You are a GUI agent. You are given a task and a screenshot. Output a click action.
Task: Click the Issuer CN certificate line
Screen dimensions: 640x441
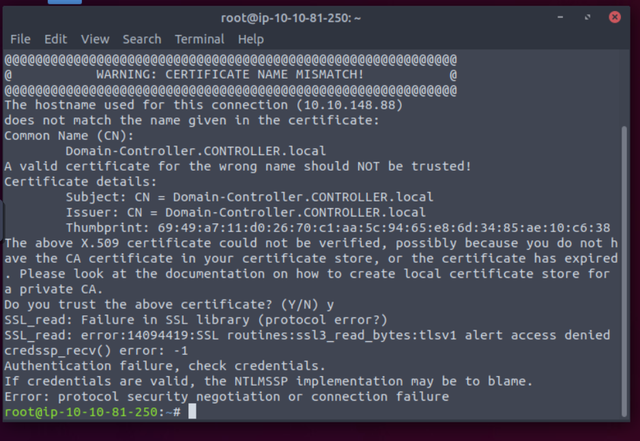pos(246,212)
